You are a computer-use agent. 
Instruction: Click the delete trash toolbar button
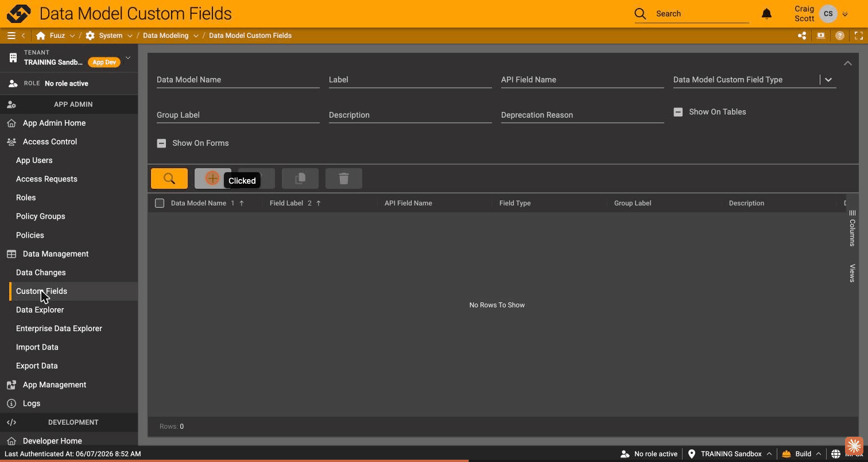click(x=344, y=178)
